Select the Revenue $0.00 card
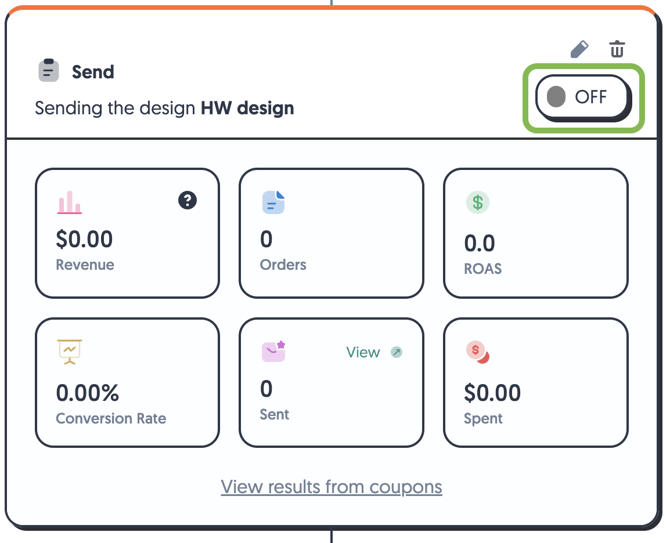Viewport: 670px width, 543px height. (127, 233)
